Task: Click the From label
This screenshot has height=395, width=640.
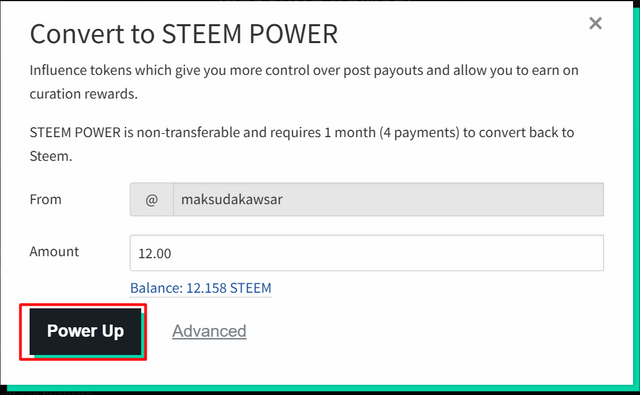Action: (45, 200)
